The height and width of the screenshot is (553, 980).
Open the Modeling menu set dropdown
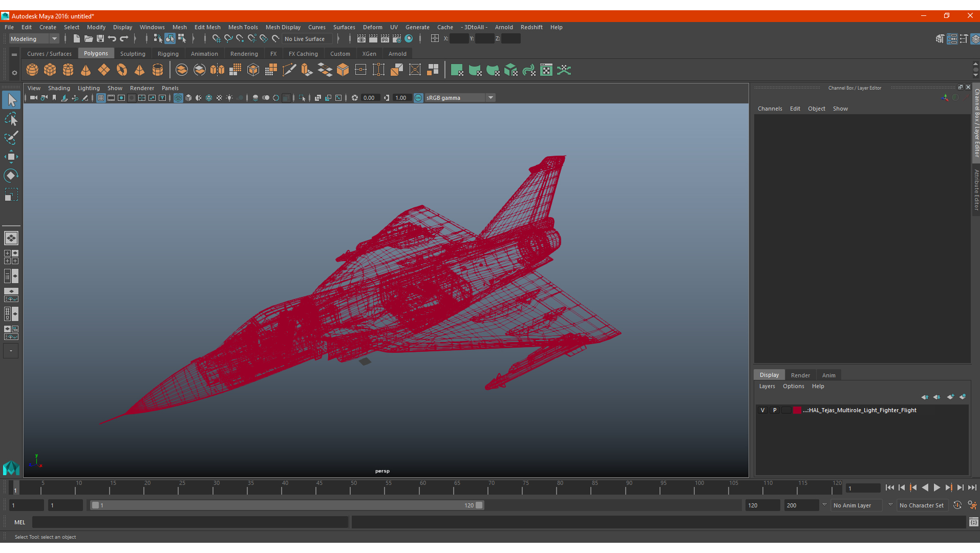tap(34, 39)
